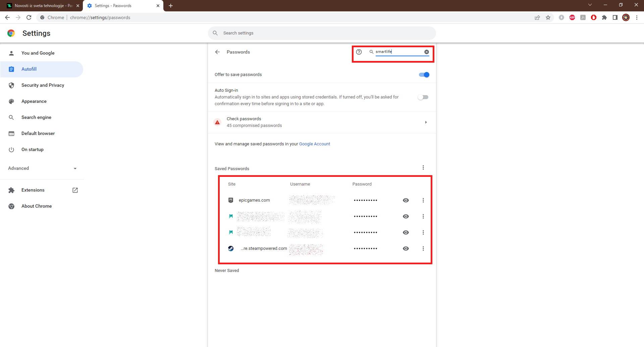Enable Auto Sign-in
This screenshot has height=347, width=644.
pos(423,97)
